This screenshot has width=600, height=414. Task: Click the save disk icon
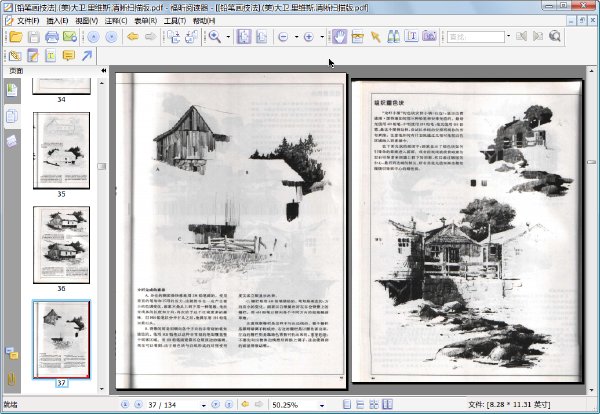[34, 37]
